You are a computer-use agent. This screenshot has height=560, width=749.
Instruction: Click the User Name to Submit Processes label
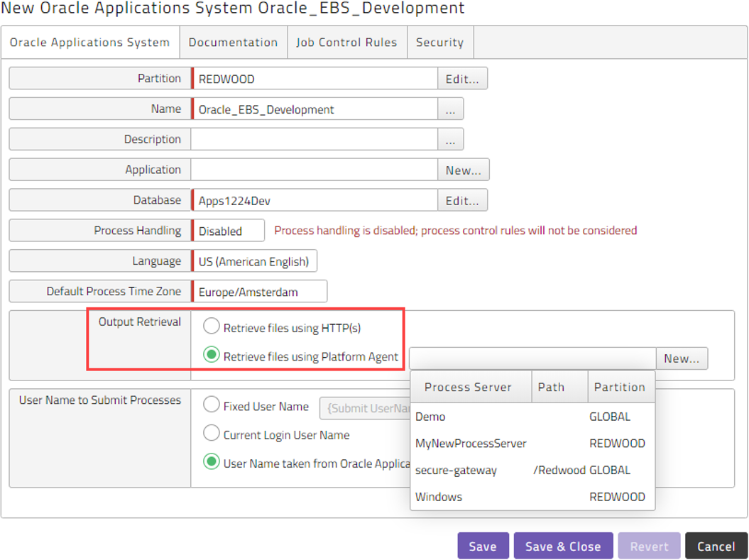click(x=100, y=400)
